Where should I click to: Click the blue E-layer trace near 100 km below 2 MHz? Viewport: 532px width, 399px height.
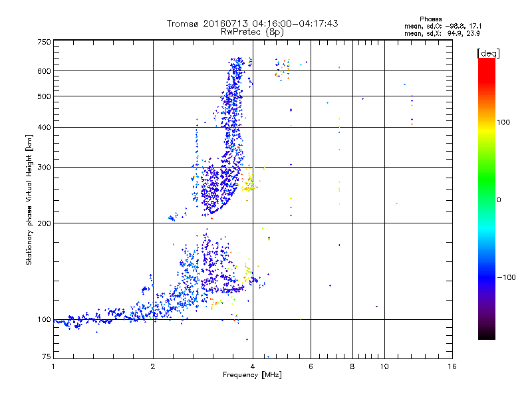[x=102, y=319]
